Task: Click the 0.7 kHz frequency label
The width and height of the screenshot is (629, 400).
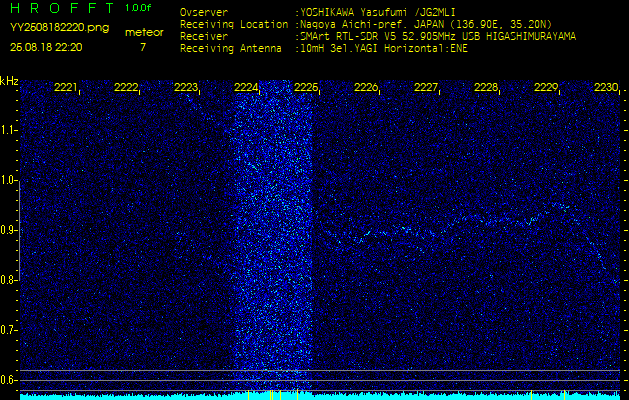Action: click(8, 330)
